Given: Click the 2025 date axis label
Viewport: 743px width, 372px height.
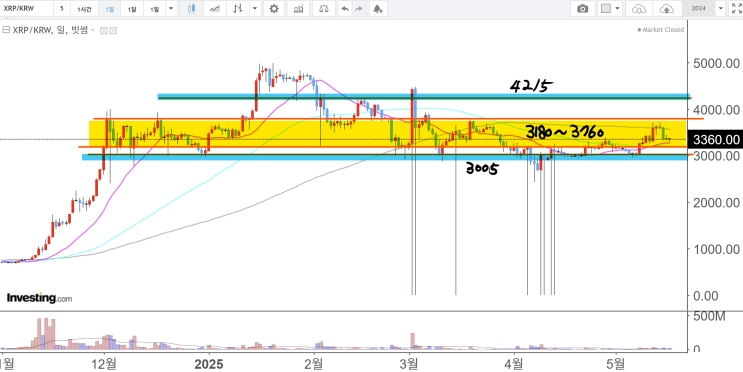Looking at the screenshot, I should pyautogui.click(x=209, y=364).
